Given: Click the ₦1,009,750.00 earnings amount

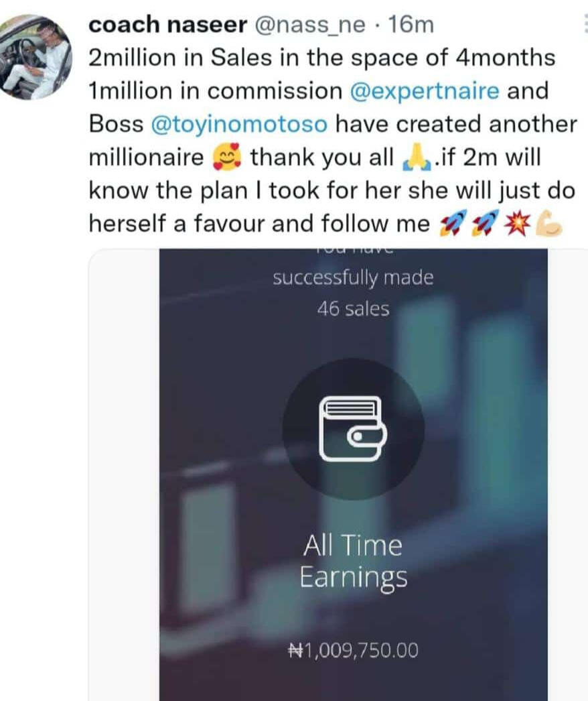Looking at the screenshot, I should [354, 650].
